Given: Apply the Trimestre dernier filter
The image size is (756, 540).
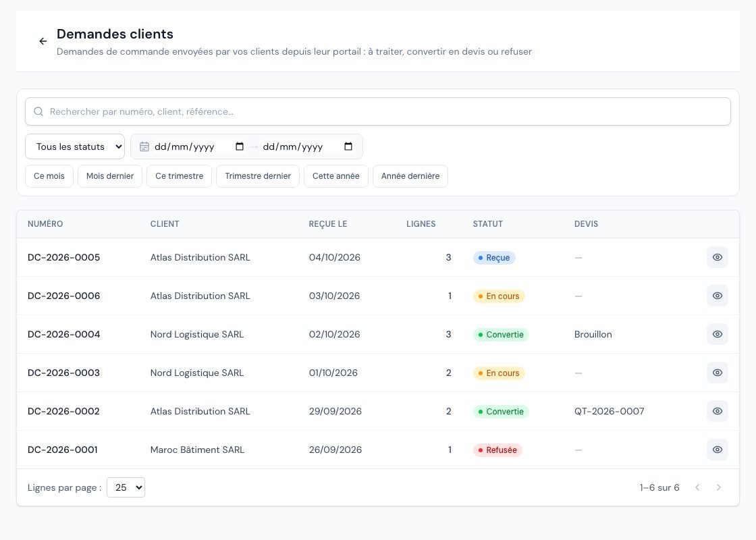Looking at the screenshot, I should click(x=258, y=176).
